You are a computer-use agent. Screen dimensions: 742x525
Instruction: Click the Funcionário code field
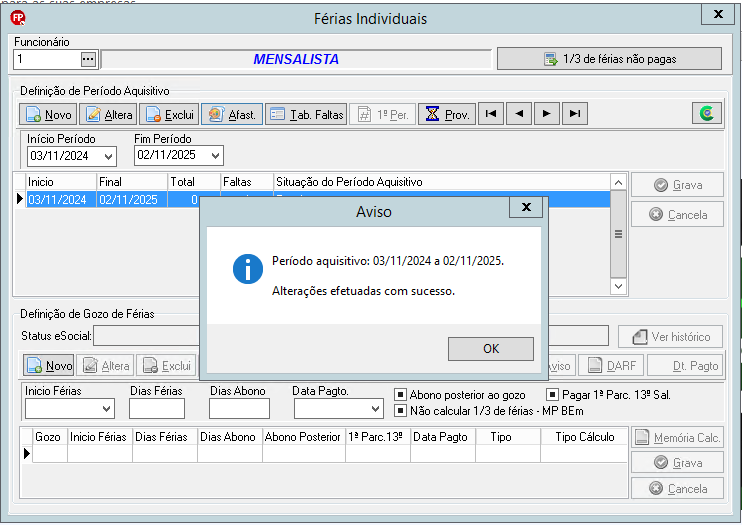[47, 59]
